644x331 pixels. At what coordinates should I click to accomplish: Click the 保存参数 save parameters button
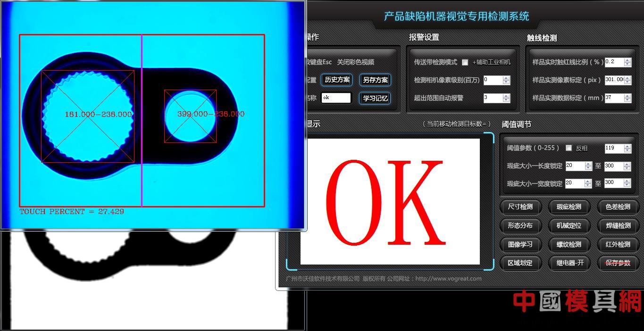coord(618,263)
